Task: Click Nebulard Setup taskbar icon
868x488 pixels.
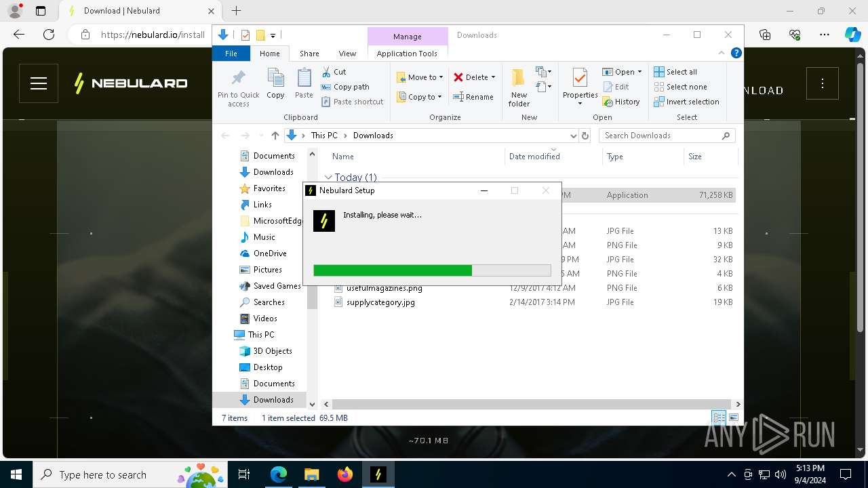Action: click(x=378, y=474)
